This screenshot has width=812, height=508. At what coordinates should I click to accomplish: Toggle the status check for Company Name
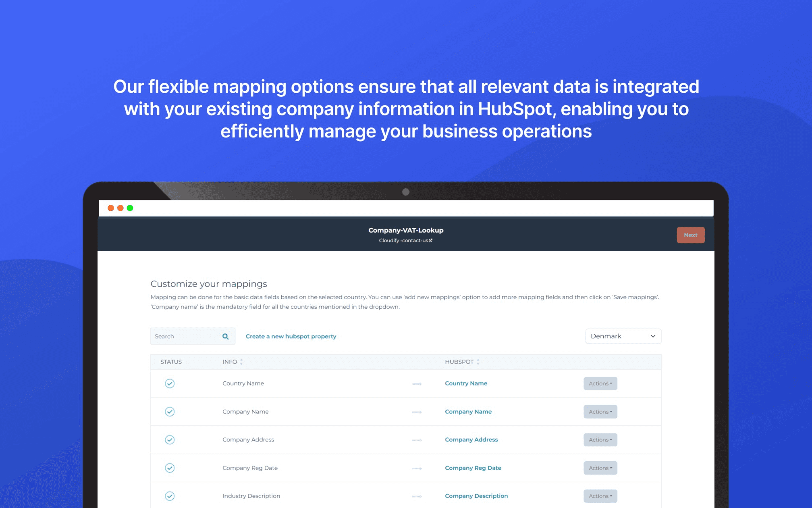pos(170,412)
